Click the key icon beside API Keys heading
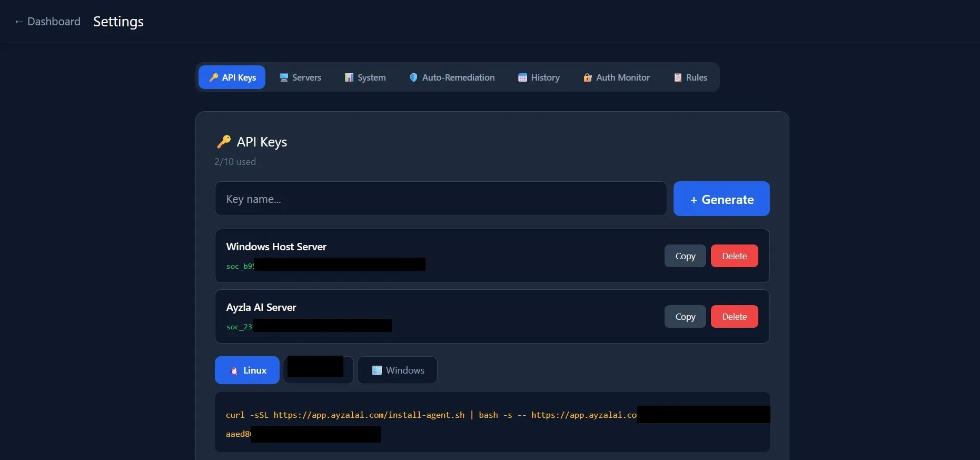 (x=224, y=142)
